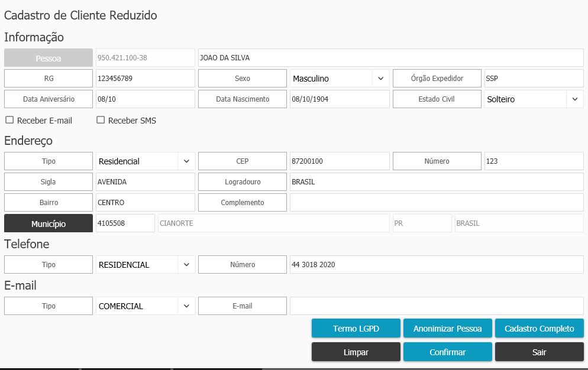588x370 pixels.
Task: Click the grey Pessoa button
Action: (49, 58)
